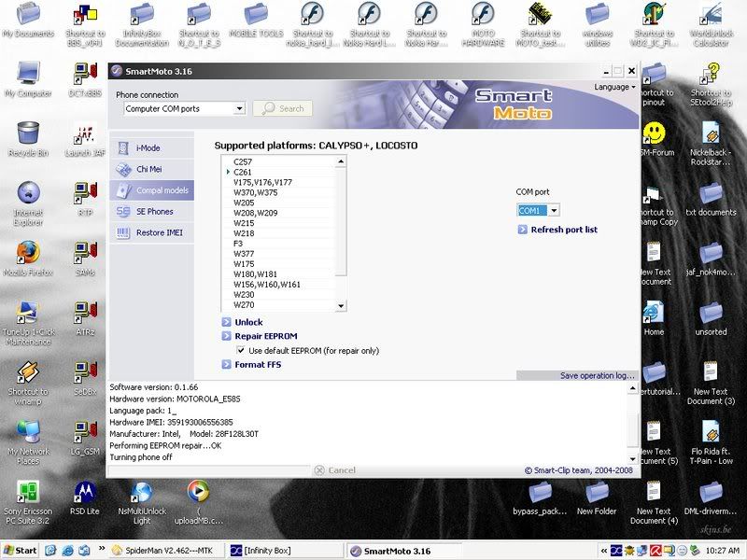Select the MOTO HARDWARE shortcut icon
This screenshot has width=747, height=560.
point(483,24)
